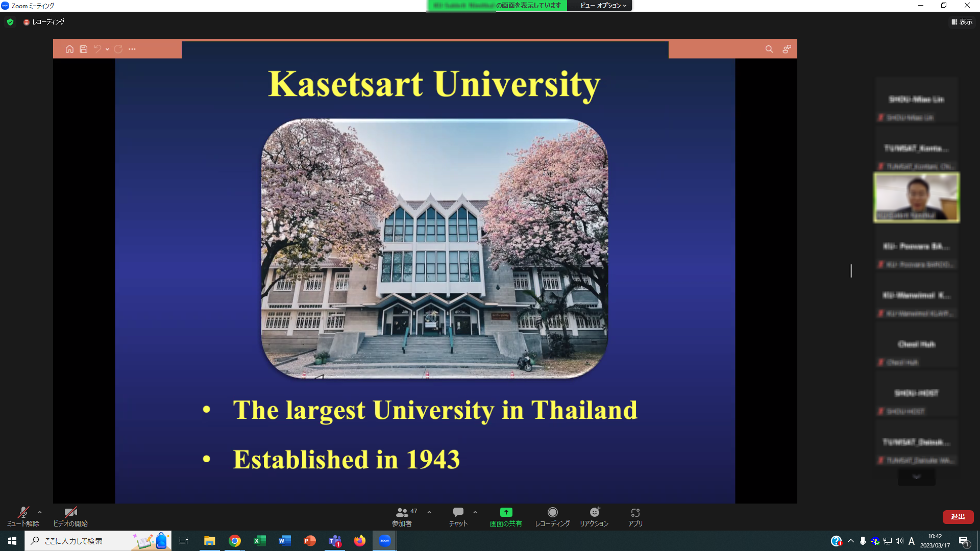Screen dimensions: 980x551
Task: Click the red 退出 leave button
Action: point(958,517)
